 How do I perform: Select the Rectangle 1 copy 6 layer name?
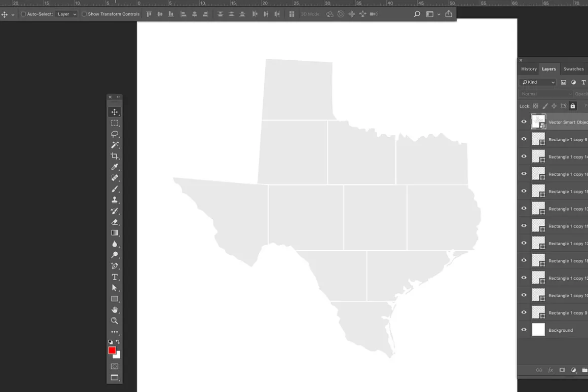568,139
